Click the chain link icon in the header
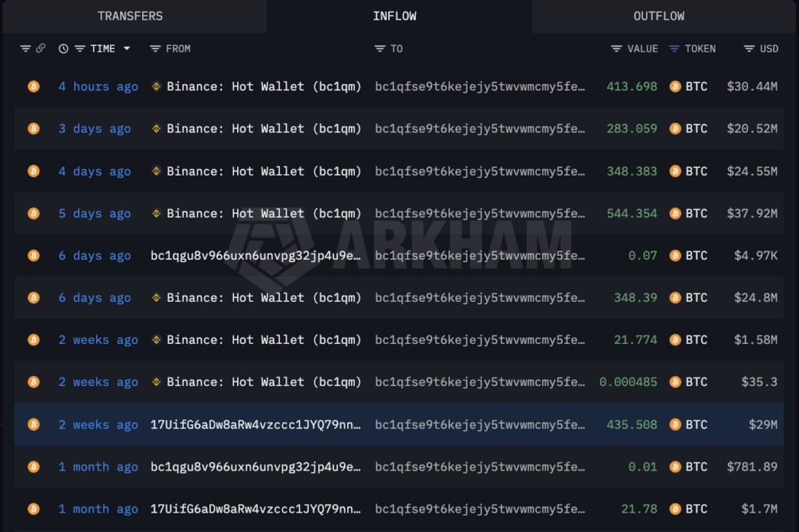Viewport: 799px width, 532px height. pos(41,48)
